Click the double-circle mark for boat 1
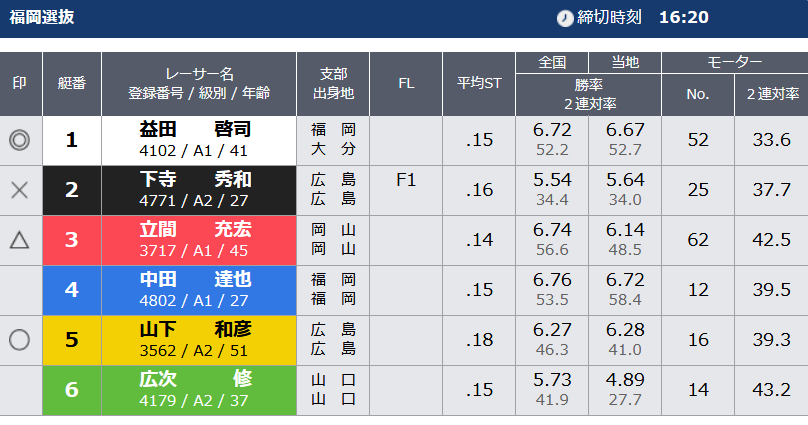 click(20, 140)
